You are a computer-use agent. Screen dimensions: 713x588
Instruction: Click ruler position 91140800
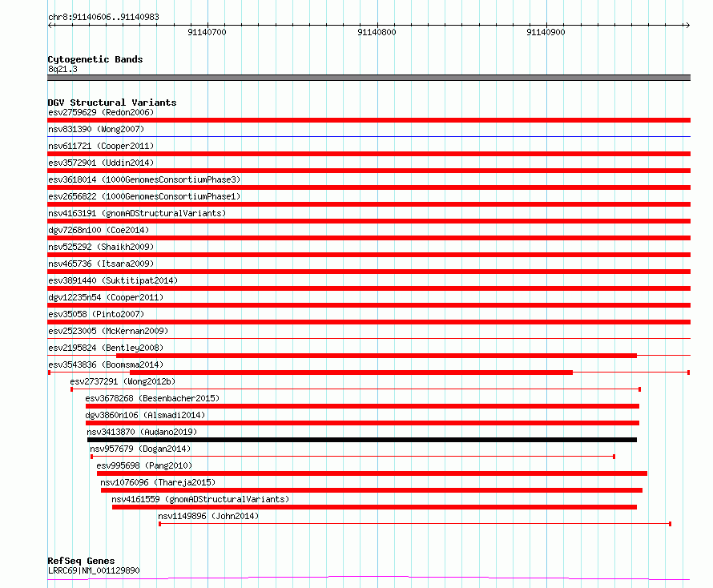pyautogui.click(x=377, y=32)
